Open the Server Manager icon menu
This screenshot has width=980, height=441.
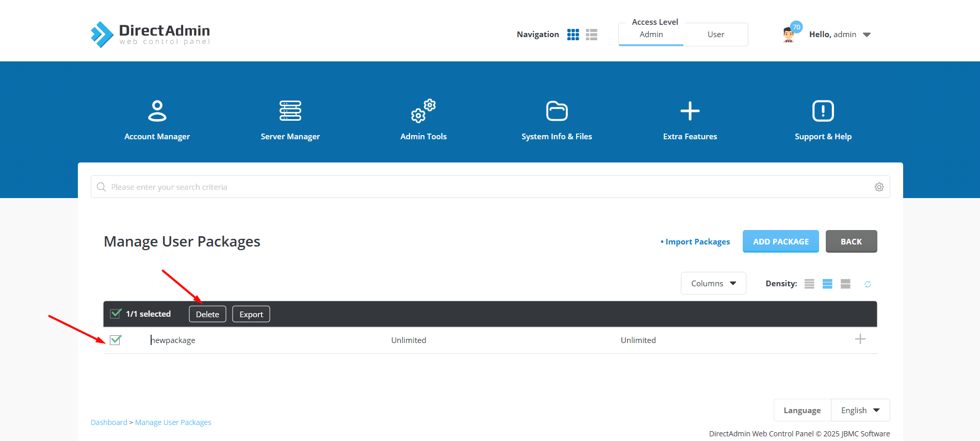(x=290, y=111)
